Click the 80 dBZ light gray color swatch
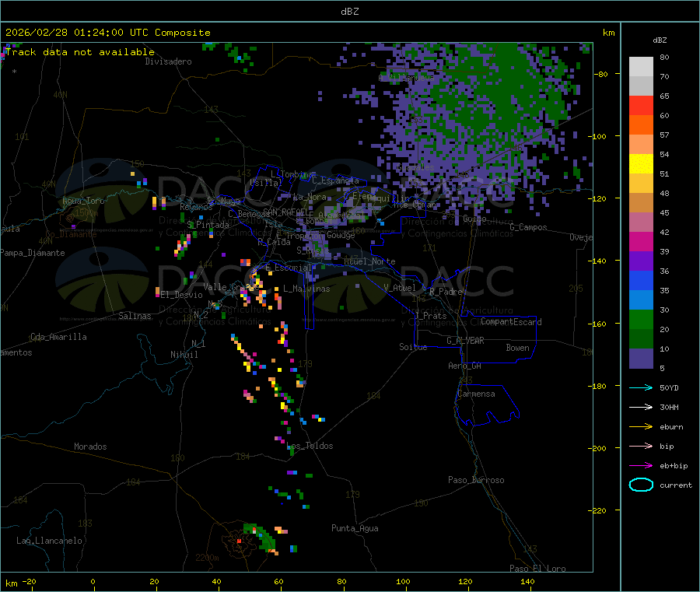The height and width of the screenshot is (592, 700). click(641, 67)
